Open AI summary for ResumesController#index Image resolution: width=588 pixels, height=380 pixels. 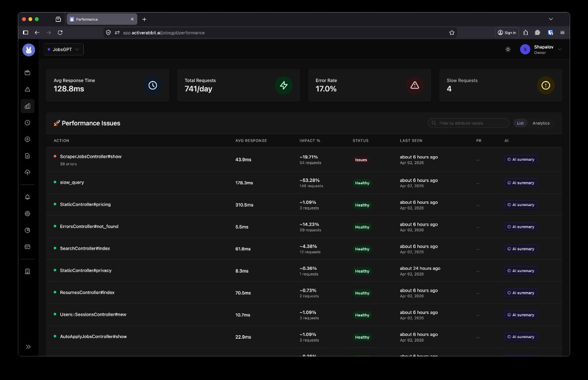pos(520,293)
